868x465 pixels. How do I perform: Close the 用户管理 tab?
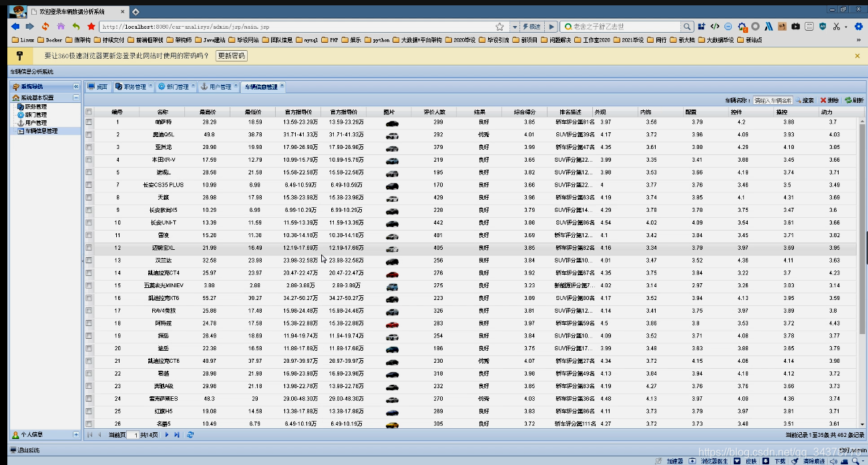pyautogui.click(x=236, y=86)
